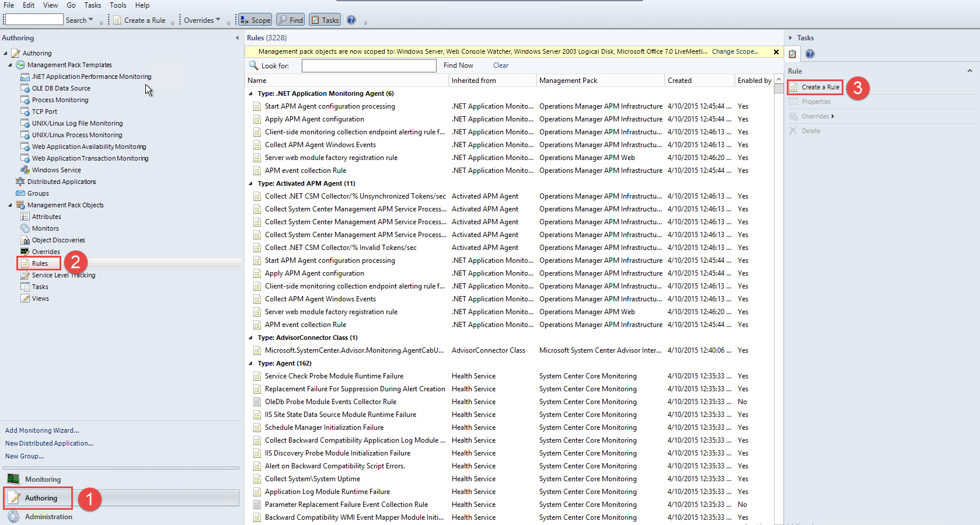980x525 pixels.
Task: Click the magnifier Look for icon
Action: pyautogui.click(x=253, y=65)
